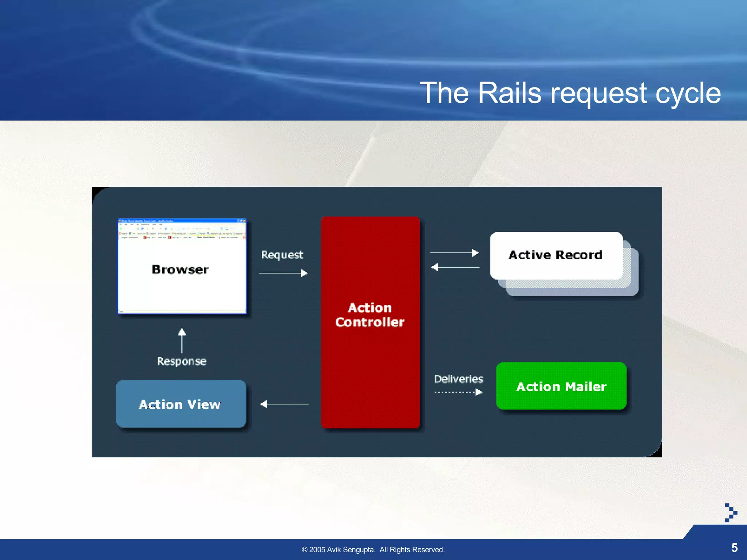The image size is (747, 560).
Task: Select the blue Action View box
Action: pyautogui.click(x=181, y=404)
